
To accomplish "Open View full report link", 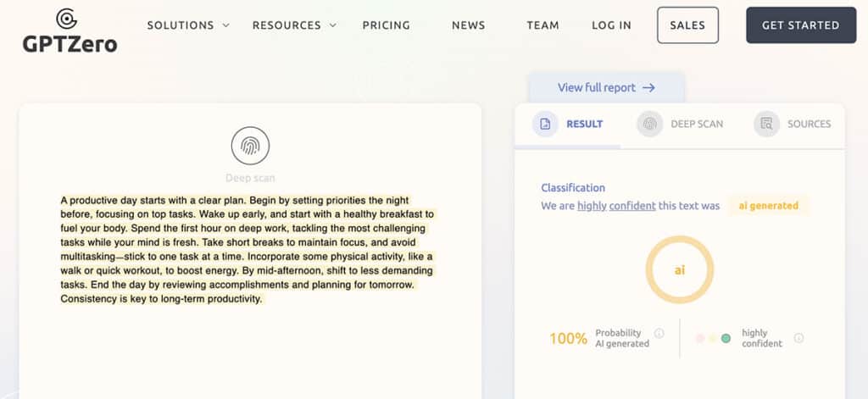I will [606, 87].
